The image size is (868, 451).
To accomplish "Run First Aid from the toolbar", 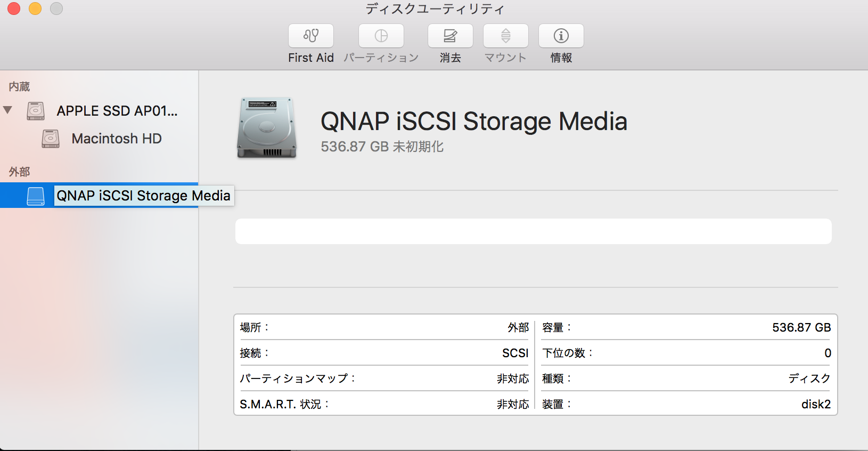I will [311, 36].
